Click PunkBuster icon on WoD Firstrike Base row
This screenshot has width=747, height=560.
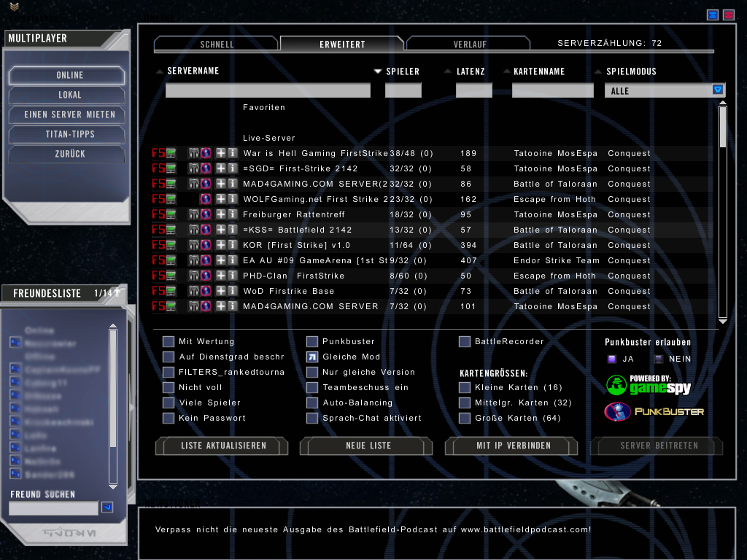click(x=206, y=290)
